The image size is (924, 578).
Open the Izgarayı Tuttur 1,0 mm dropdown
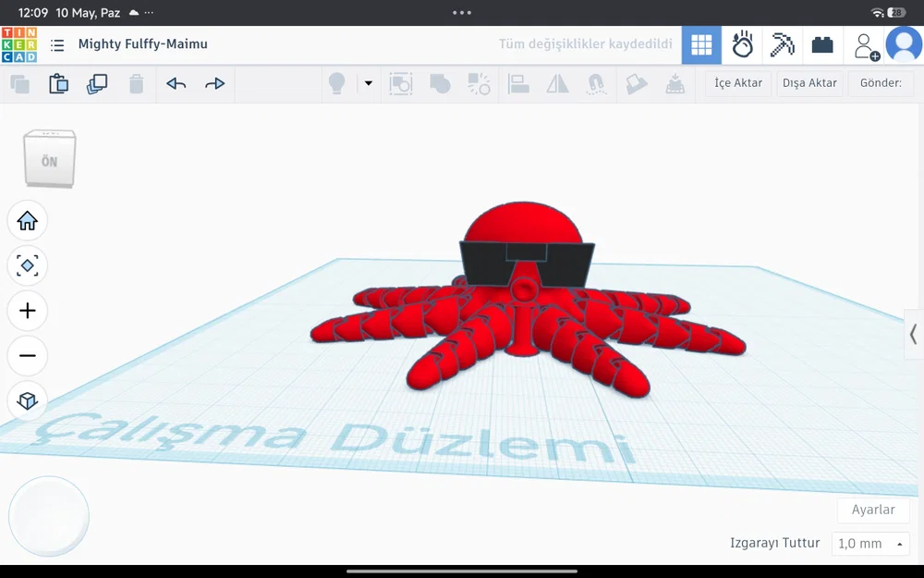869,543
